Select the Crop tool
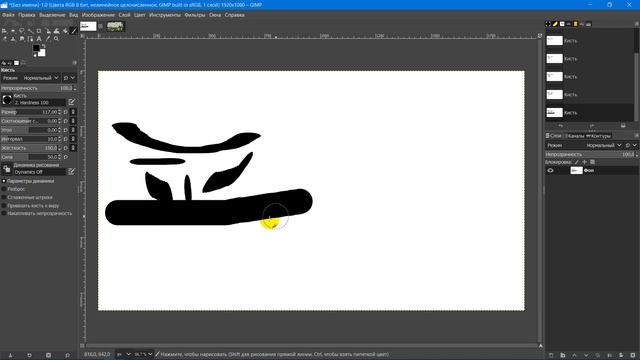The height and width of the screenshot is (360, 640). pyautogui.click(x=39, y=31)
